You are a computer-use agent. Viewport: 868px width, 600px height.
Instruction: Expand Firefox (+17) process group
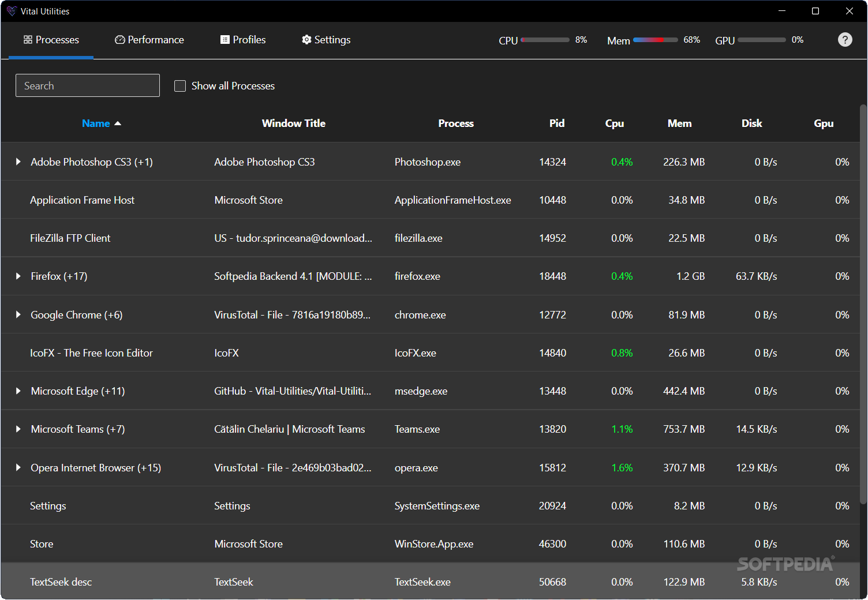pos(18,276)
